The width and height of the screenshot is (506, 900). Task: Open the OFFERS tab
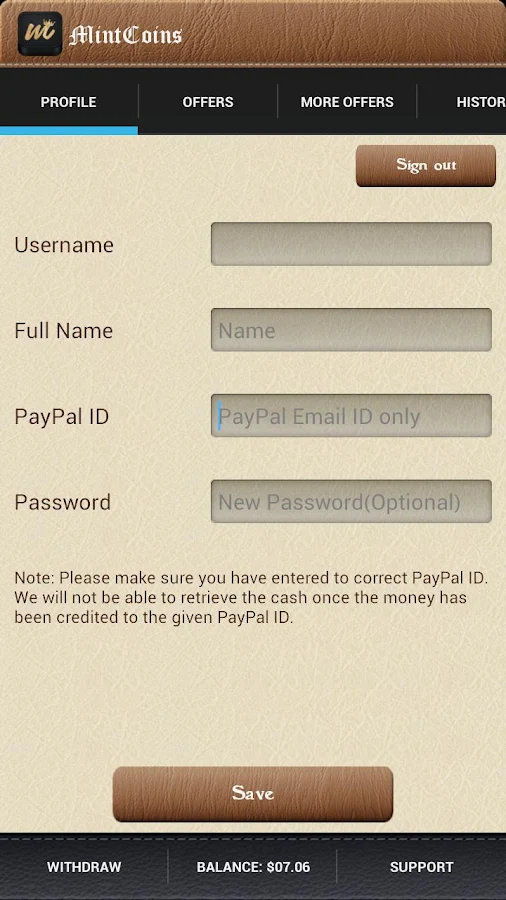click(x=208, y=102)
